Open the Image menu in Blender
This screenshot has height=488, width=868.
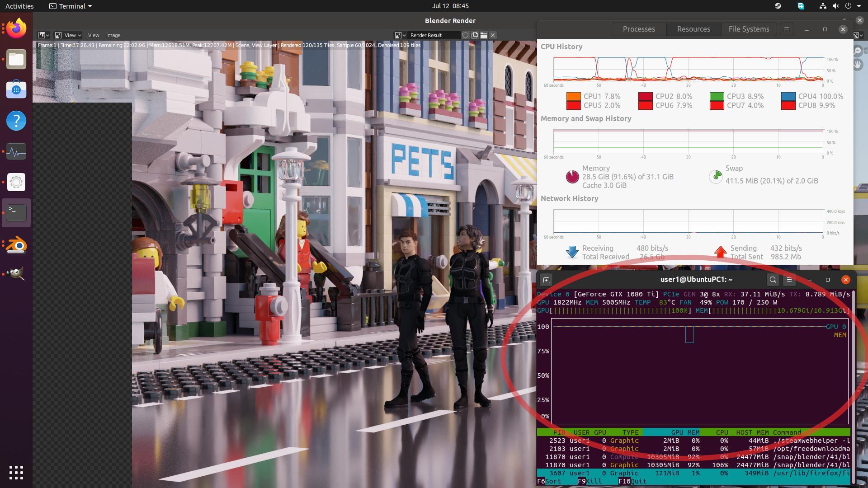(x=113, y=35)
